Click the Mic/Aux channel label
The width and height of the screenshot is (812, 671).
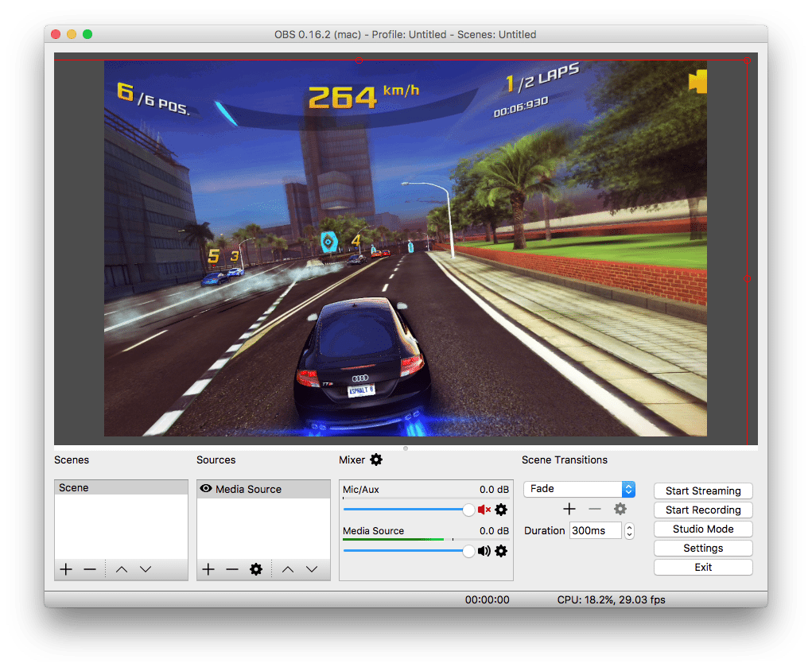[361, 490]
